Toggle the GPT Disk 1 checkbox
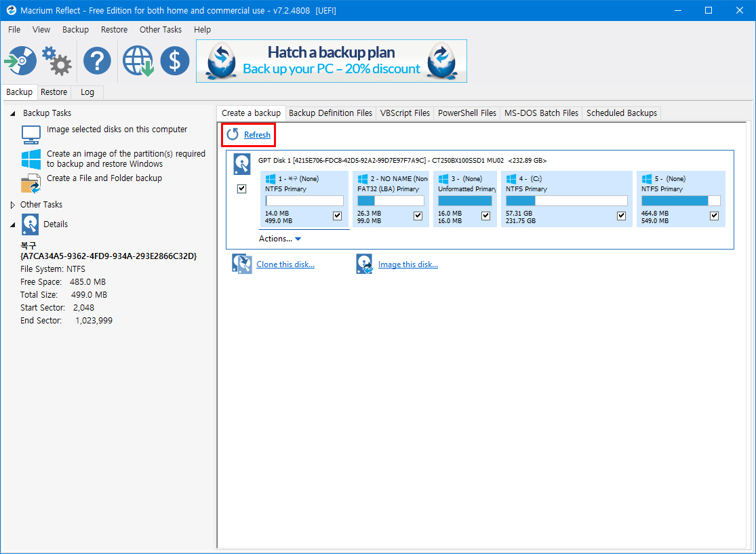 tap(242, 189)
